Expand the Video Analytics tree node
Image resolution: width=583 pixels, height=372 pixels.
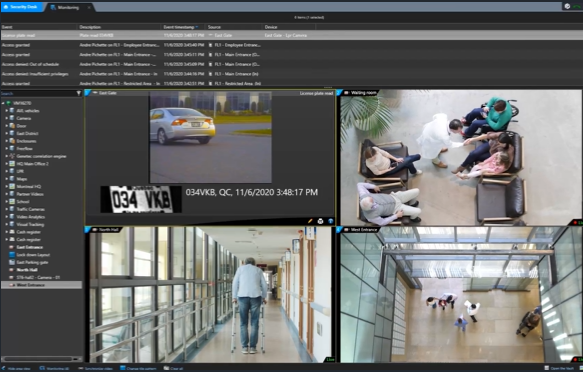(6, 217)
